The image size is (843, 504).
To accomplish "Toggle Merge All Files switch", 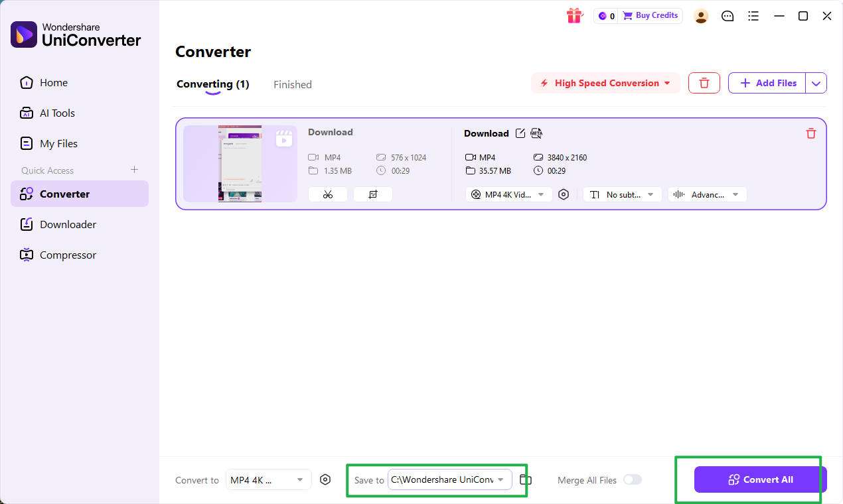I will (633, 479).
